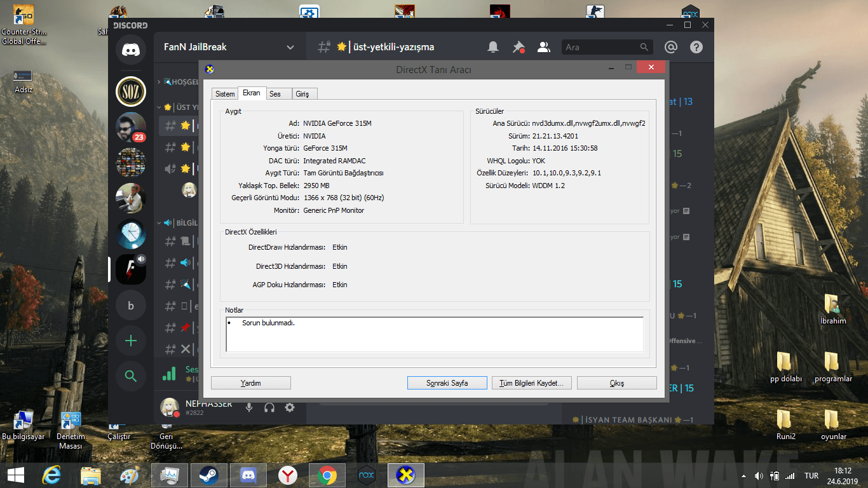The image size is (868, 488).
Task: Open the NEFHASSER user avatar in Discord
Action: [170, 407]
